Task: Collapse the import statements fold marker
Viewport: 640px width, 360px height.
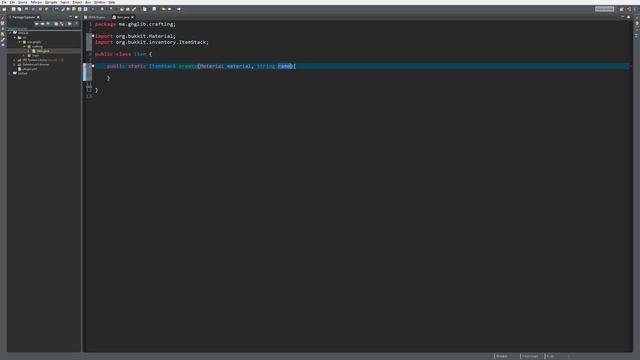Action: pos(93,36)
